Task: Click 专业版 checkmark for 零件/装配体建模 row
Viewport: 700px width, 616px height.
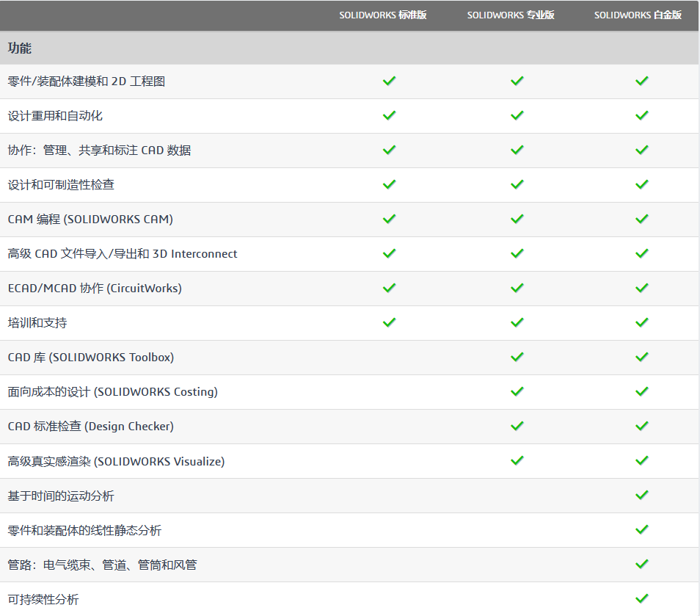Action: (517, 81)
